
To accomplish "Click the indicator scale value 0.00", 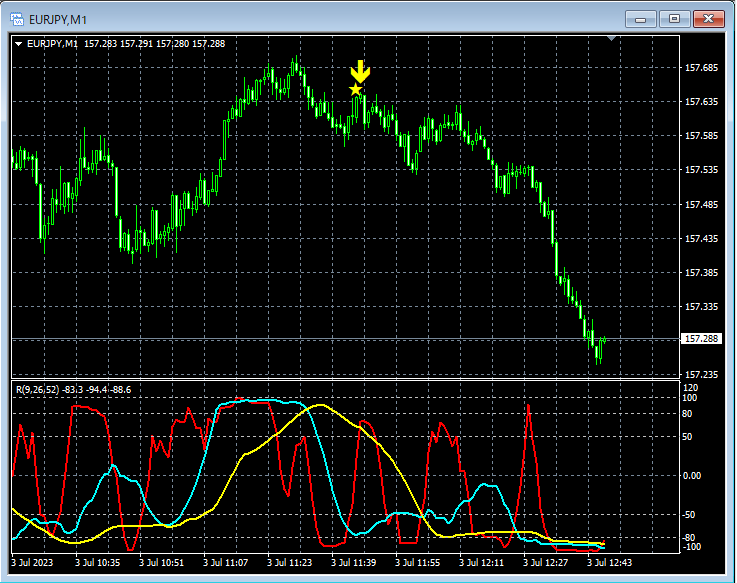I will (691, 475).
